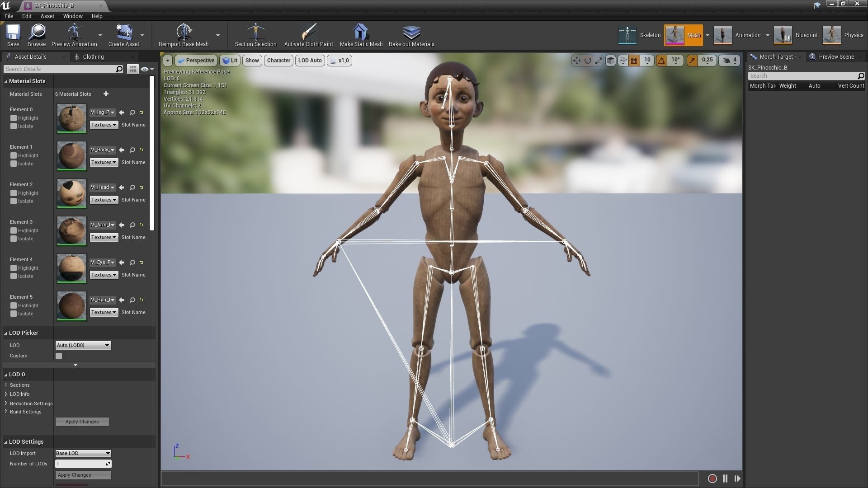
Task: Select translate gizmo mode in viewport
Action: click(x=576, y=61)
